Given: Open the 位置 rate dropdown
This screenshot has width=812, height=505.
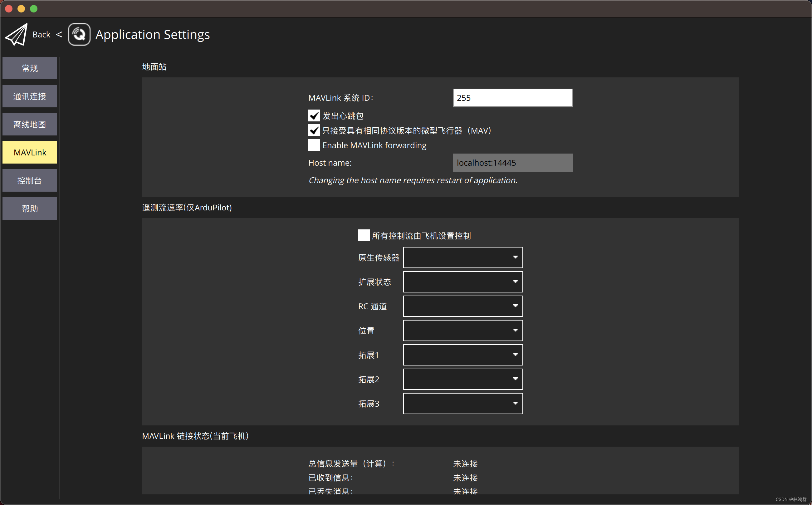Looking at the screenshot, I should click(x=462, y=330).
